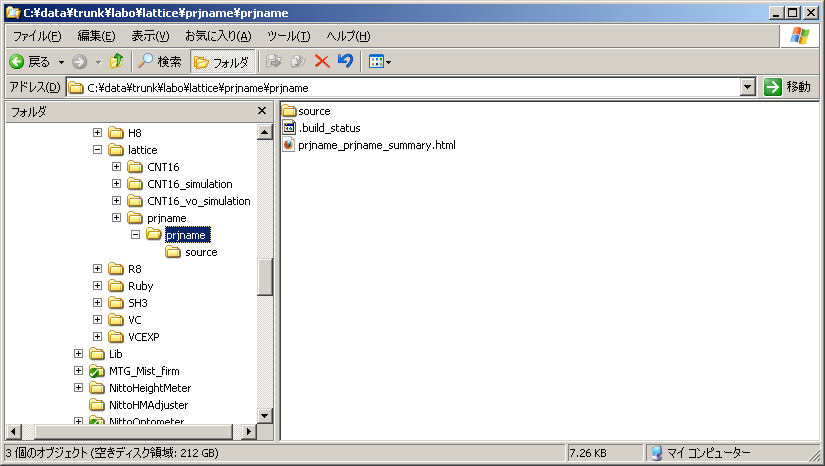The width and height of the screenshot is (825, 466).
Task: Click the red X Delete toolbar icon
Action: click(321, 62)
